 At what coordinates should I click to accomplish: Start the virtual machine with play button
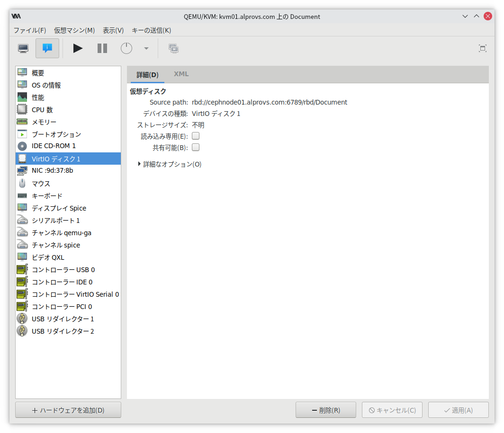78,48
